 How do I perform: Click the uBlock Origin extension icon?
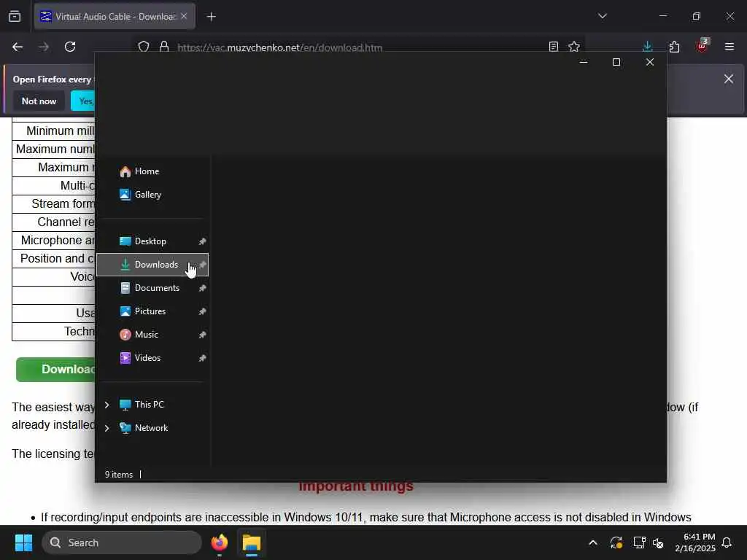(x=702, y=46)
